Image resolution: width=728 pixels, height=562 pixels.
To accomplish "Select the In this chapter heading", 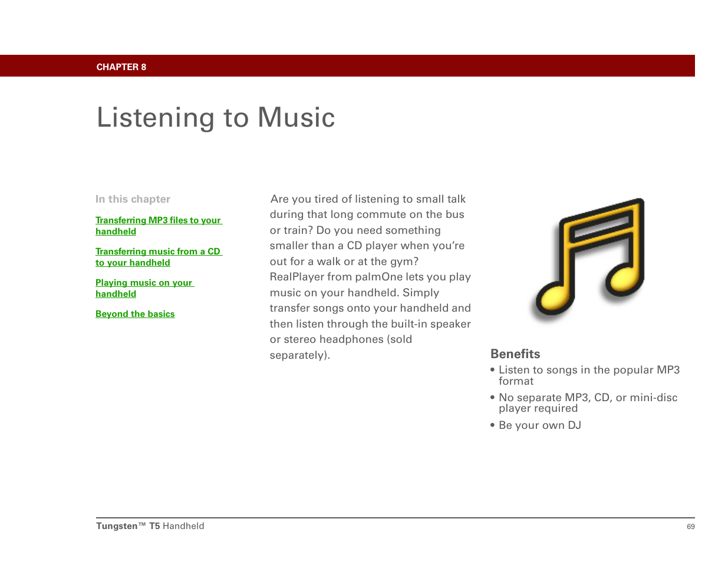I will (x=133, y=199).
